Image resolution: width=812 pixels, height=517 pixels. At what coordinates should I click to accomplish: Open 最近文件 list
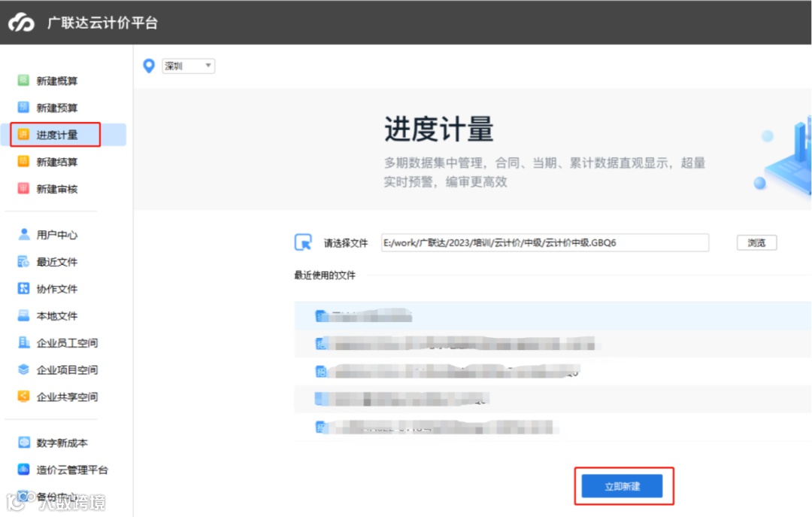(57, 262)
